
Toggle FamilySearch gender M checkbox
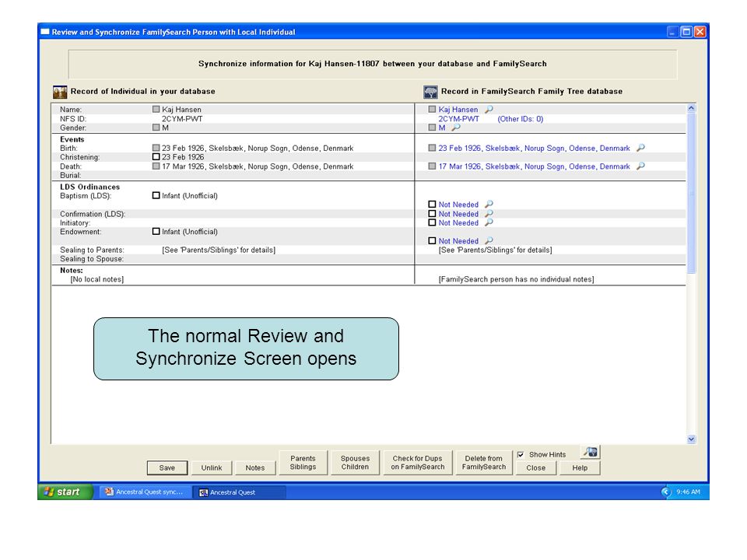pos(432,128)
